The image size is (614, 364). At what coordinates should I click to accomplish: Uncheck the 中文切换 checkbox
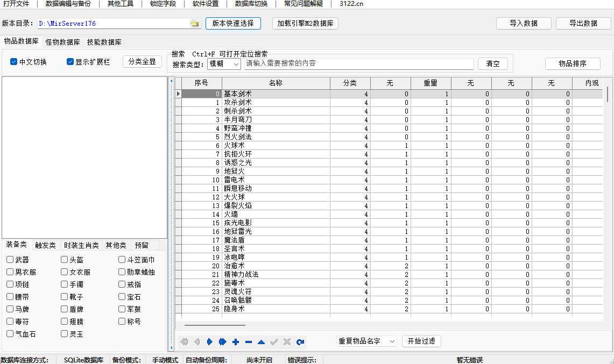coord(14,62)
